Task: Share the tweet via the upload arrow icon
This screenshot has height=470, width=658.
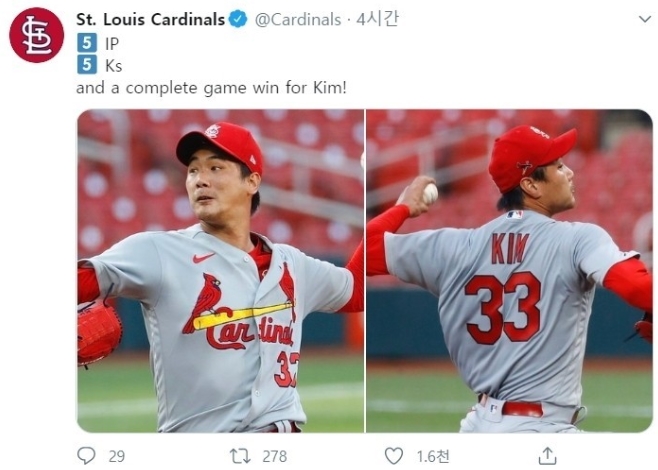Action: point(548,456)
